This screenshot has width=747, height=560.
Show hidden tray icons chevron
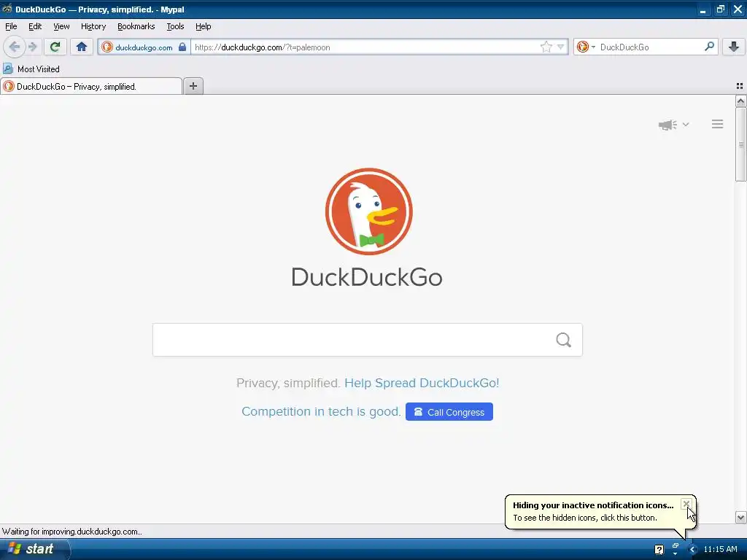point(692,550)
